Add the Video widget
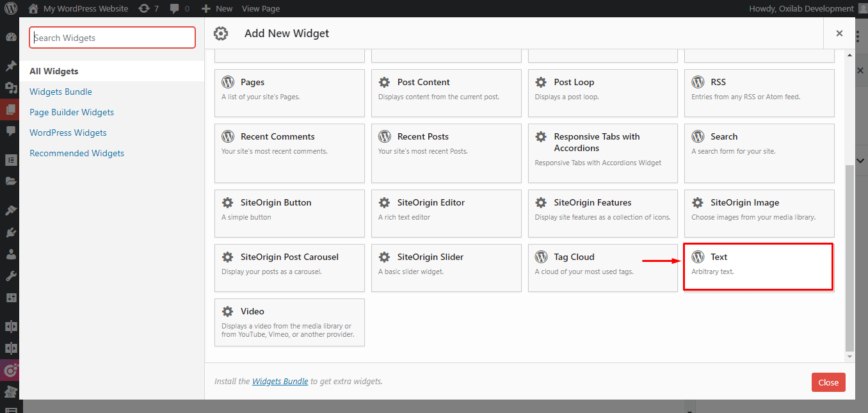The image size is (868, 413). coord(289,322)
